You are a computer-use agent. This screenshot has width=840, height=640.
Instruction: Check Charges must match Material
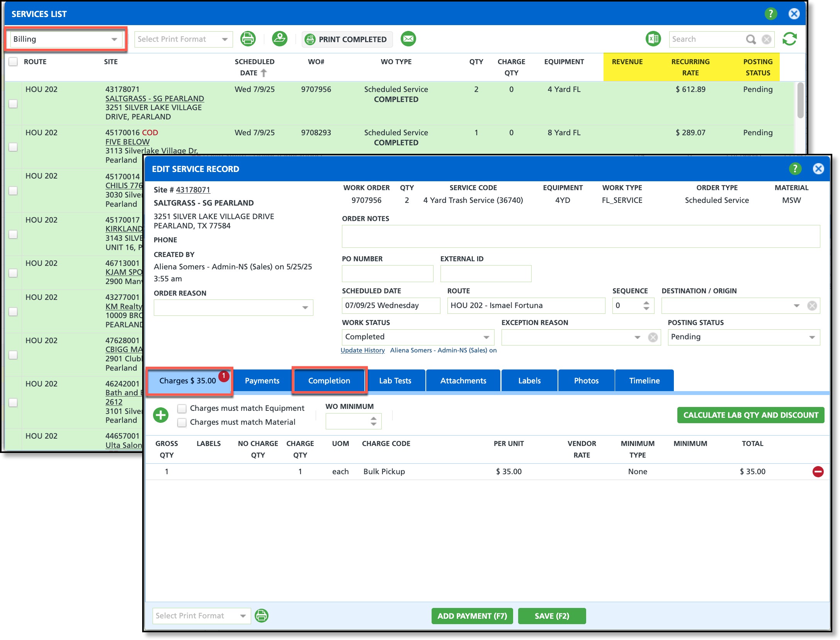(x=182, y=422)
